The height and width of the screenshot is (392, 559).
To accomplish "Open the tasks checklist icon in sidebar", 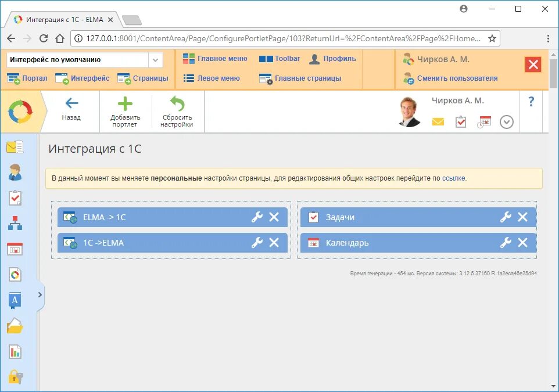I will coord(15,198).
